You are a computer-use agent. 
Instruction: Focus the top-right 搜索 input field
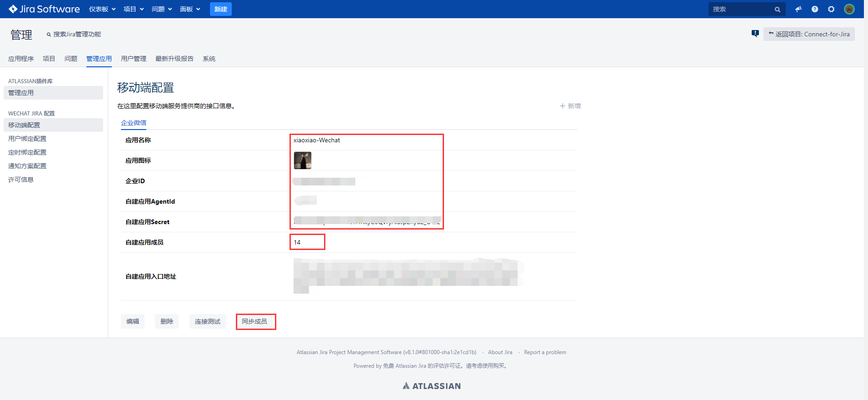click(x=741, y=9)
